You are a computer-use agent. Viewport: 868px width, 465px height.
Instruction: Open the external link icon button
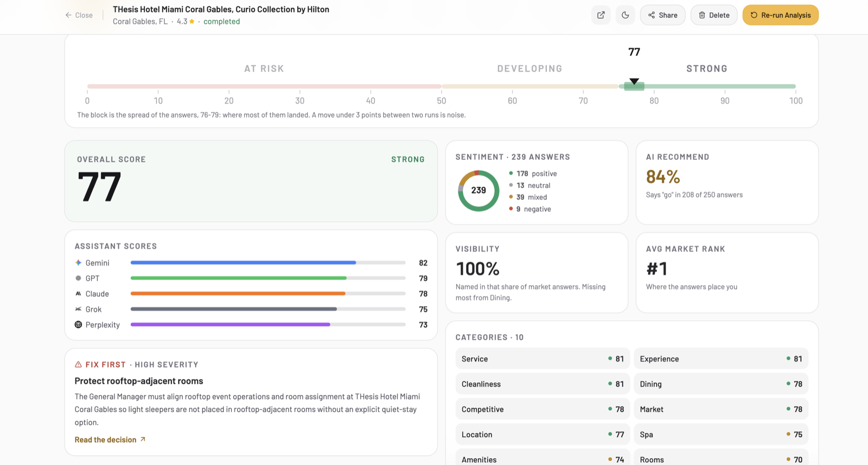coord(601,15)
